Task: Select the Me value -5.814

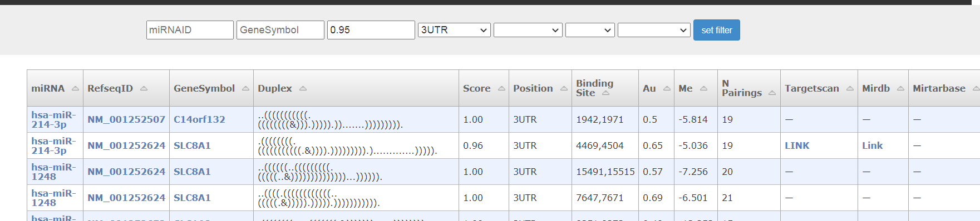Action: 693,119
